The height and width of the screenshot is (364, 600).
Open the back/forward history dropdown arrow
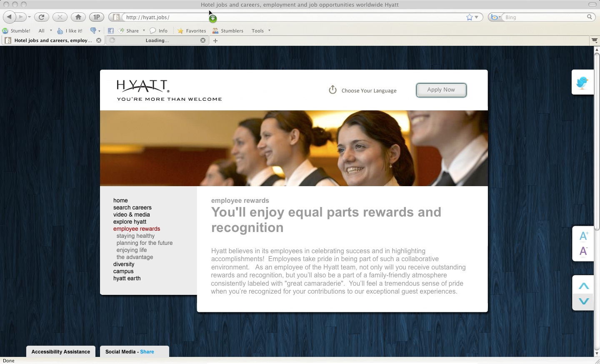point(29,17)
